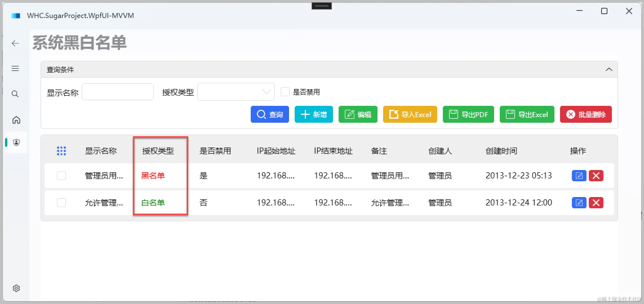The width and height of the screenshot is (644, 304).
Task: Sort by the 创建时间 column header
Action: [x=501, y=151]
